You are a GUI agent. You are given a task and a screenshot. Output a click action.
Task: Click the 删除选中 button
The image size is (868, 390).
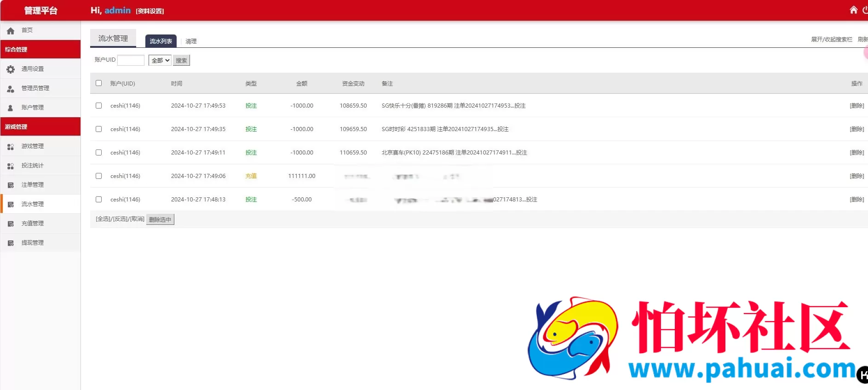160,219
